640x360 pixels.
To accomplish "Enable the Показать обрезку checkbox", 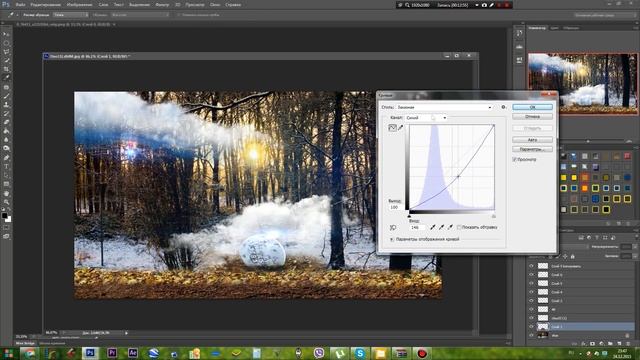I will tap(459, 227).
